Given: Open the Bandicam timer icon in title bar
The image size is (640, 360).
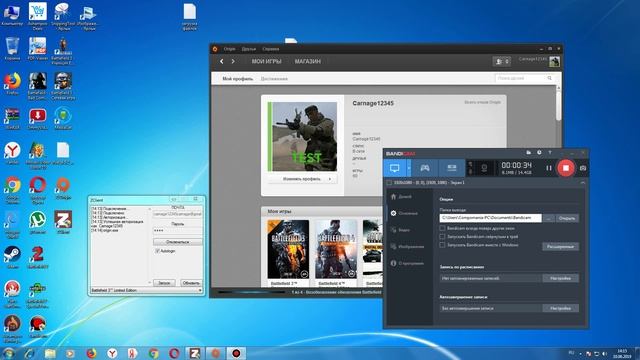Looking at the screenshot, I should [539, 153].
